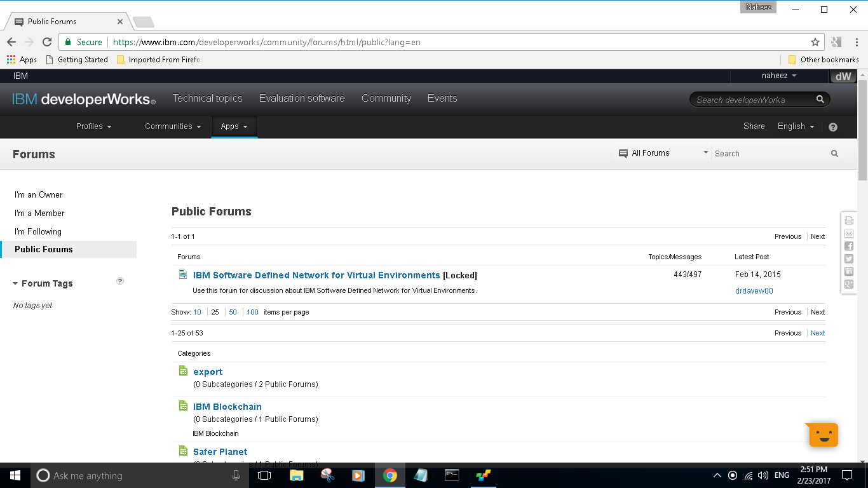Share on Google Plus icon

pyautogui.click(x=849, y=284)
